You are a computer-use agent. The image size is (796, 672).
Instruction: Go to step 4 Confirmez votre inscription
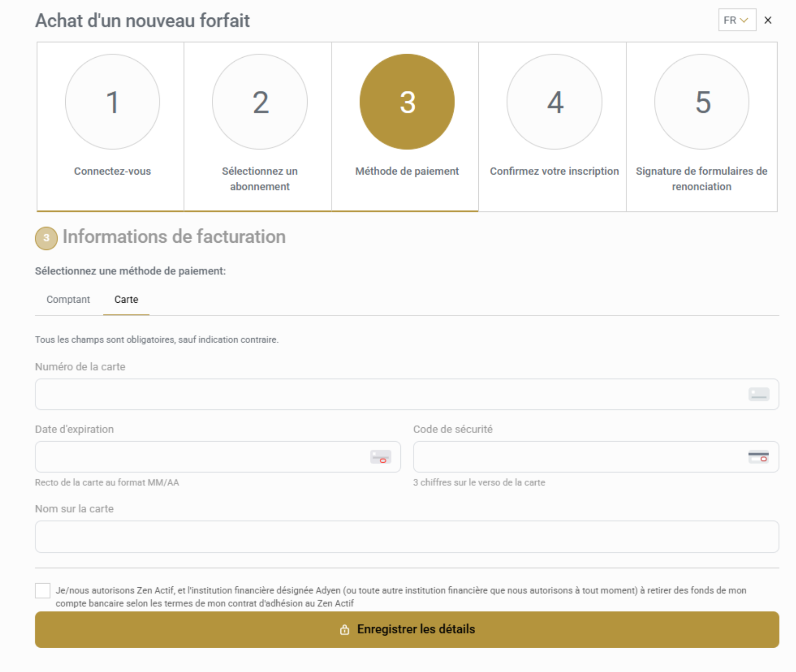[x=552, y=127]
